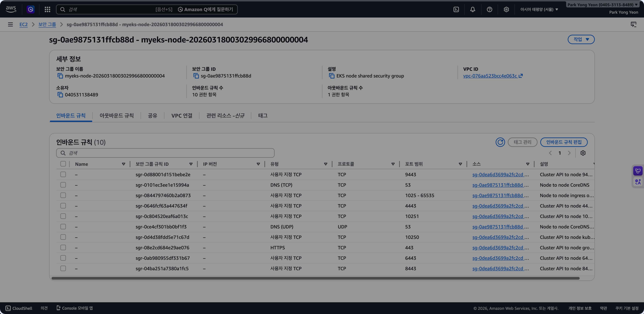Open the 태그 tab

click(263, 116)
